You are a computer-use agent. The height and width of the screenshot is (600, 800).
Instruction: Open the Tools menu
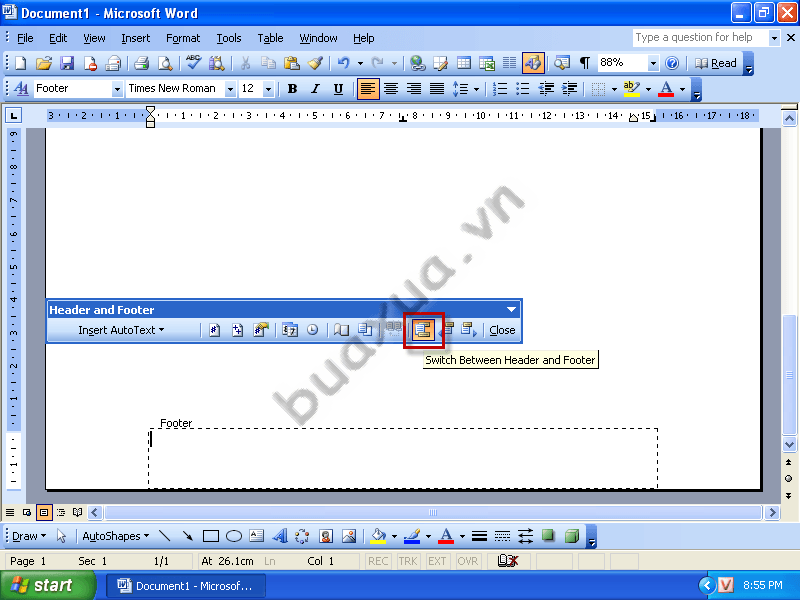pyautogui.click(x=229, y=38)
